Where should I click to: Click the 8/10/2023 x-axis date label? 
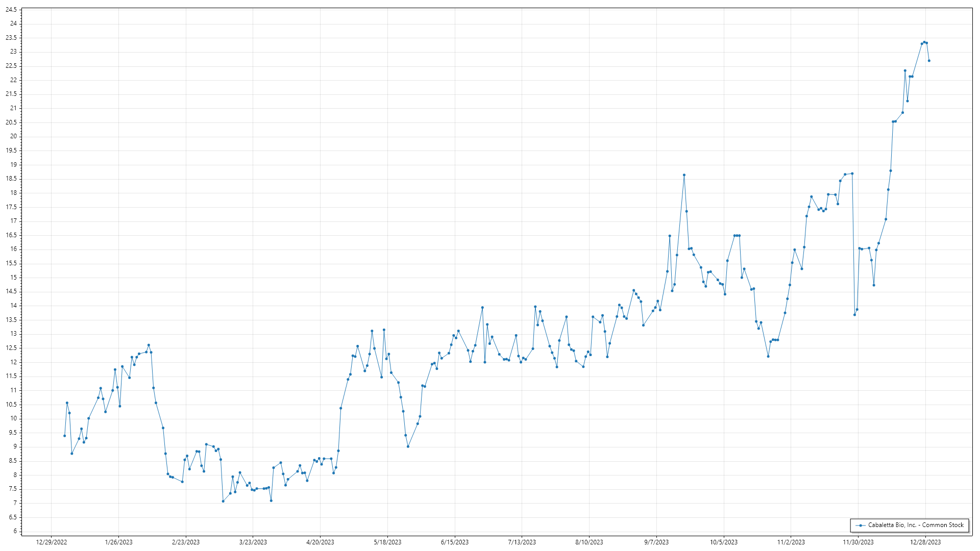pyautogui.click(x=589, y=542)
